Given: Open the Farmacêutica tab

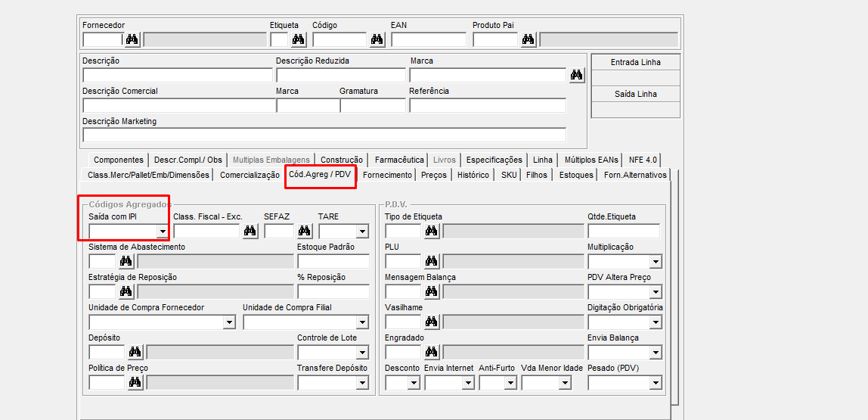Looking at the screenshot, I should coord(399,160).
